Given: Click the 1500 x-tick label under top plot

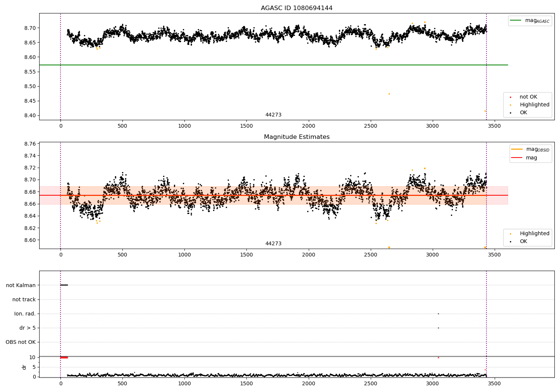Looking at the screenshot, I should (246, 126).
